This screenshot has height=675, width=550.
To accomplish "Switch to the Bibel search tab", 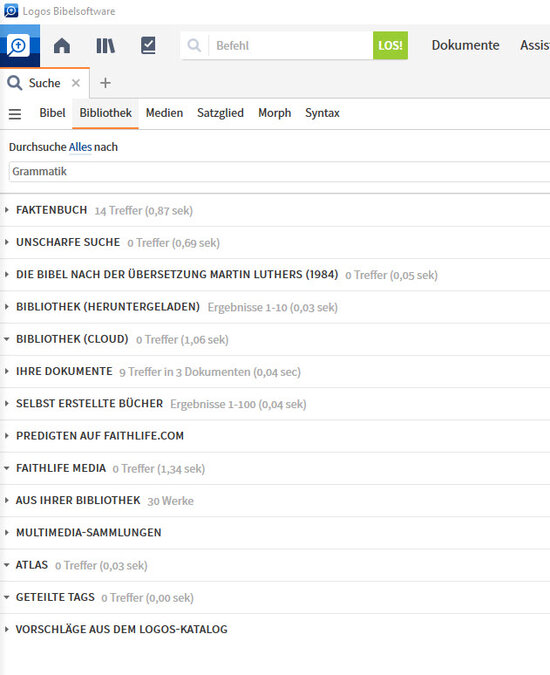I will [53, 113].
